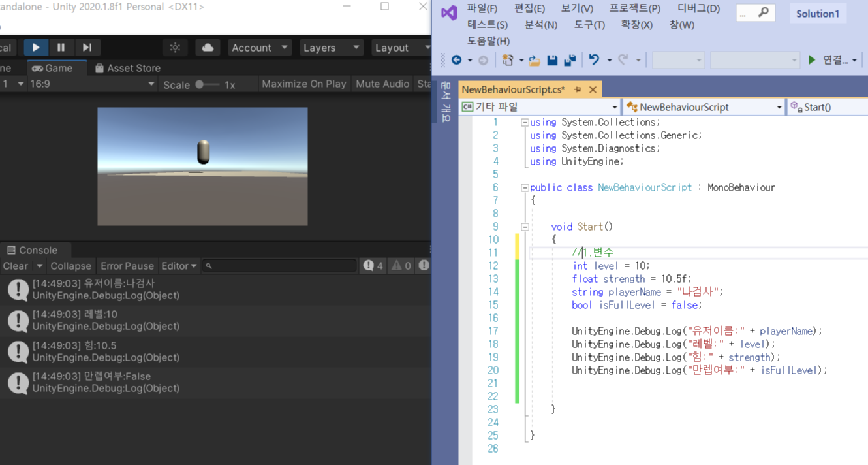Open the 16:9 aspect ratio dropdown
The height and width of the screenshot is (465, 868).
coord(92,84)
